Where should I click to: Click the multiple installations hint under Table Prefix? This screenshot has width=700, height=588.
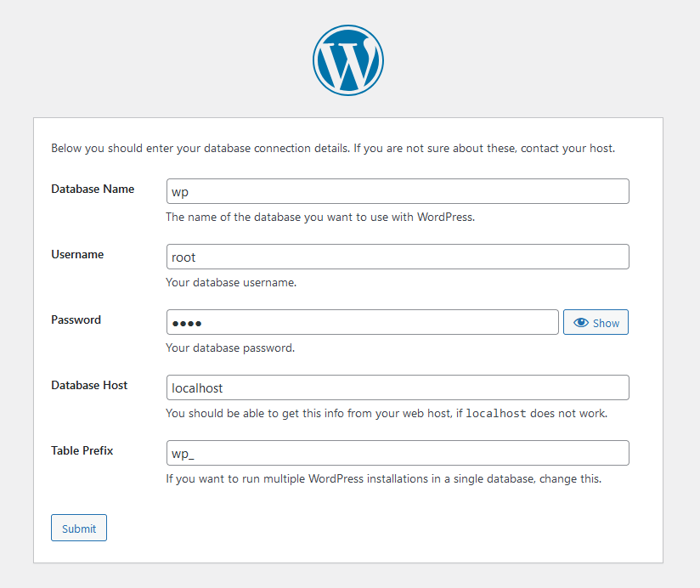383,478
